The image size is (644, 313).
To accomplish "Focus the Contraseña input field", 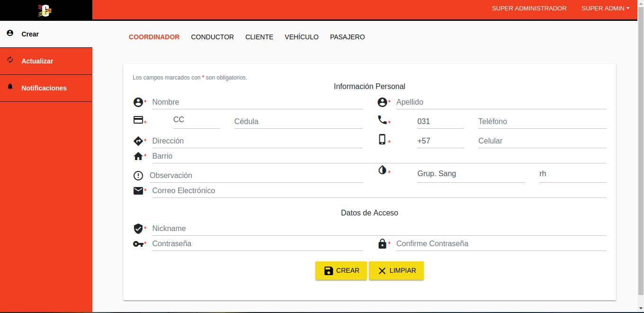I will pos(258,244).
